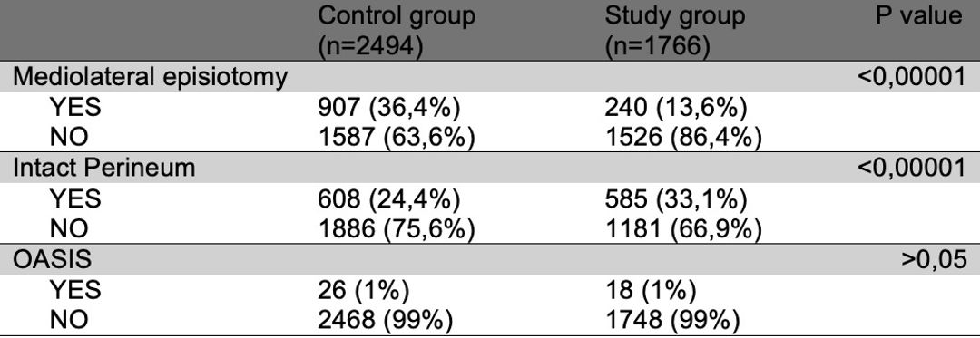Select the >0,05 P value for OASIS
The height and width of the screenshot is (338, 980).
(933, 259)
